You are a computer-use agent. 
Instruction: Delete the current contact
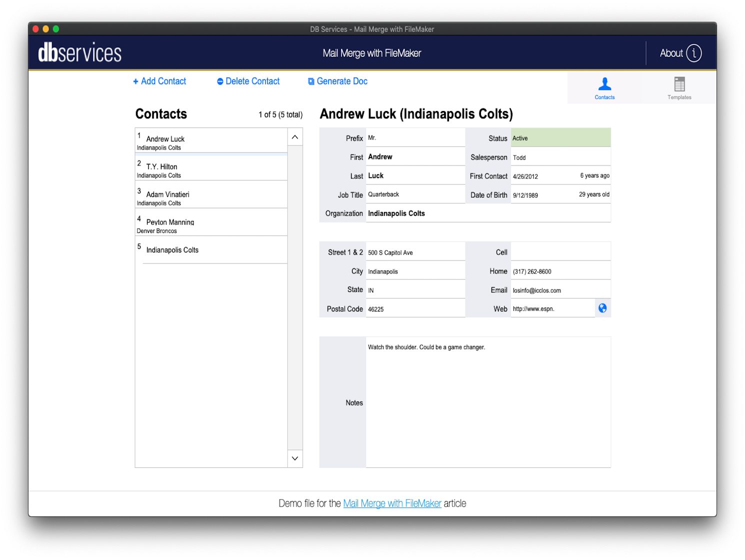(248, 81)
